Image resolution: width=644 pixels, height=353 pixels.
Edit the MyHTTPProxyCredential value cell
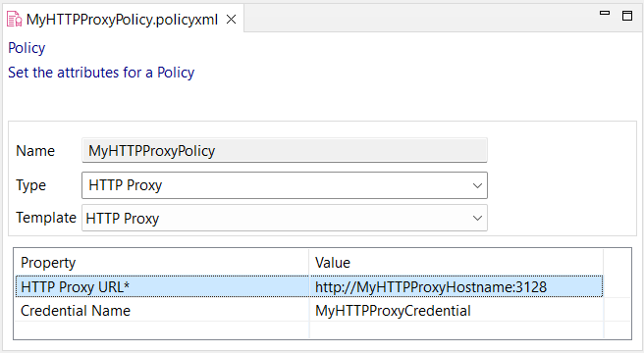coord(456,310)
